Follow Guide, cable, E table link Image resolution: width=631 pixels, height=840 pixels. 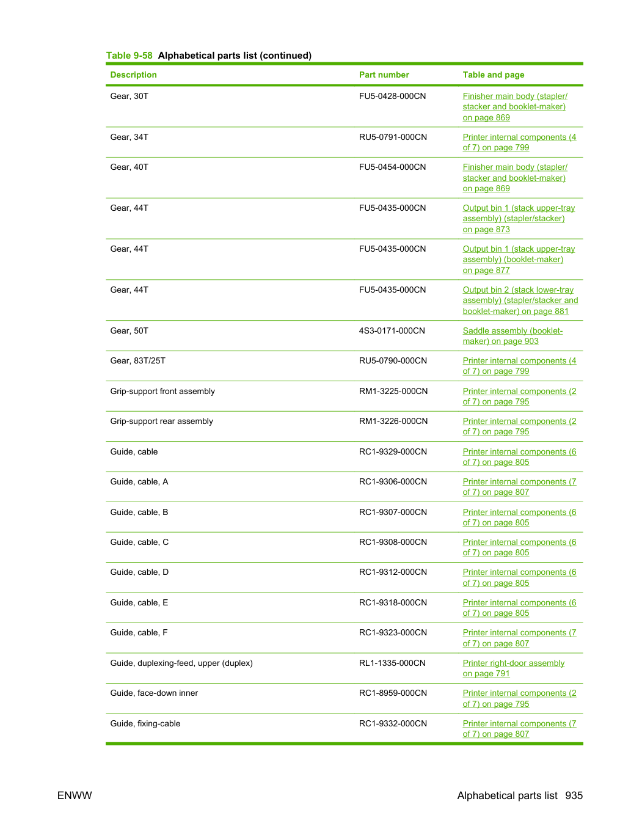click(x=519, y=608)
